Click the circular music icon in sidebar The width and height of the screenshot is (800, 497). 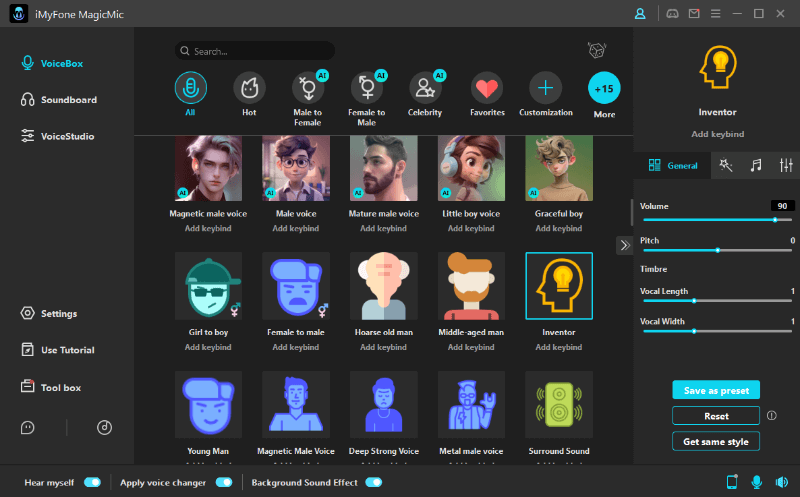(105, 428)
